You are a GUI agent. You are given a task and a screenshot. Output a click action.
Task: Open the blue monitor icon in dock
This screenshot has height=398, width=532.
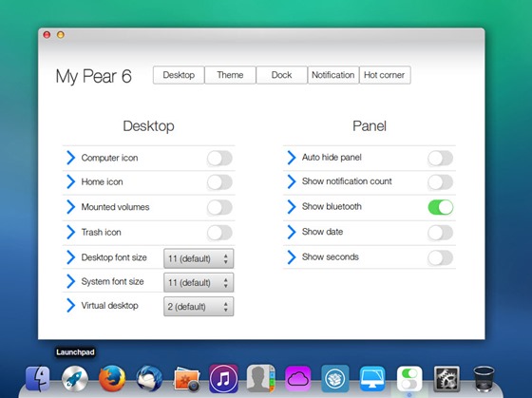tap(372, 379)
